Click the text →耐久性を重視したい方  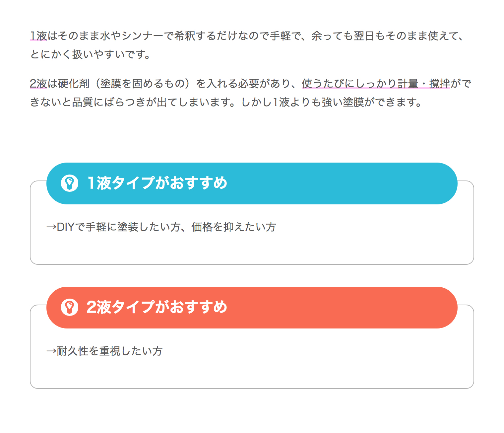click(104, 351)
